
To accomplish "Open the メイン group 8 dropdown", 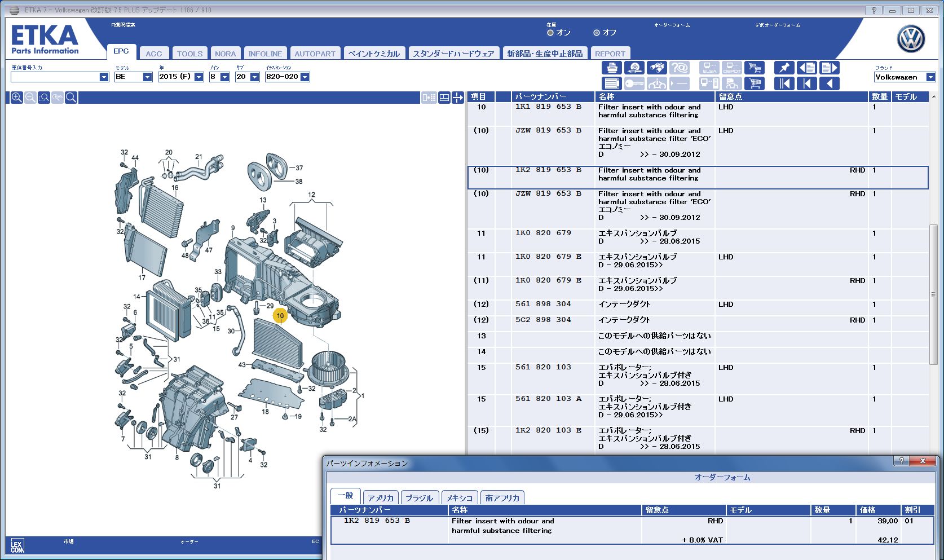I will (224, 77).
